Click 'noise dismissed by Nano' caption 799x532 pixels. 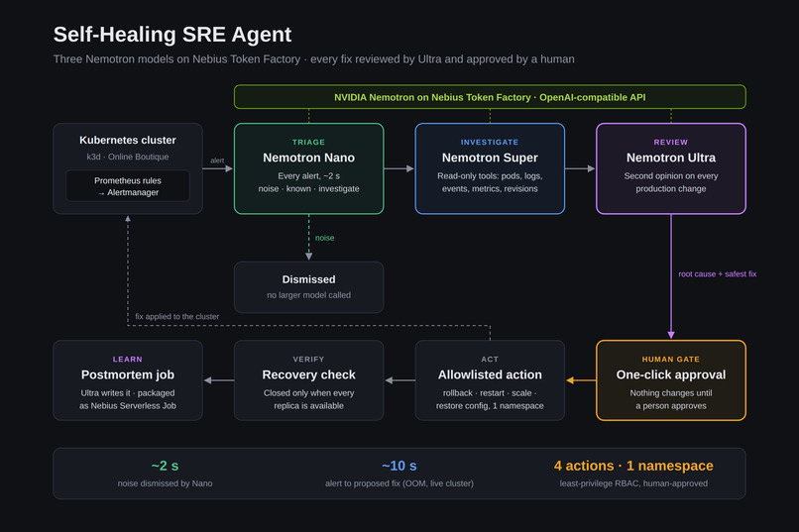(x=166, y=483)
